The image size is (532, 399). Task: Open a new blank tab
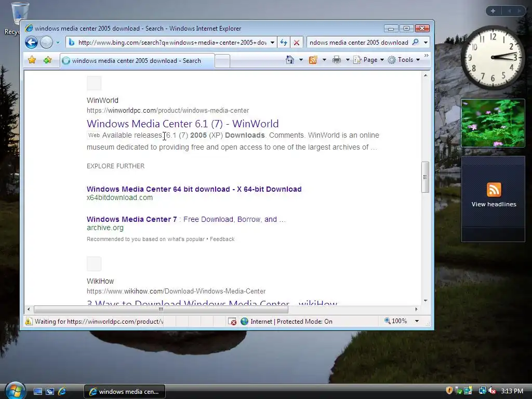click(x=222, y=61)
